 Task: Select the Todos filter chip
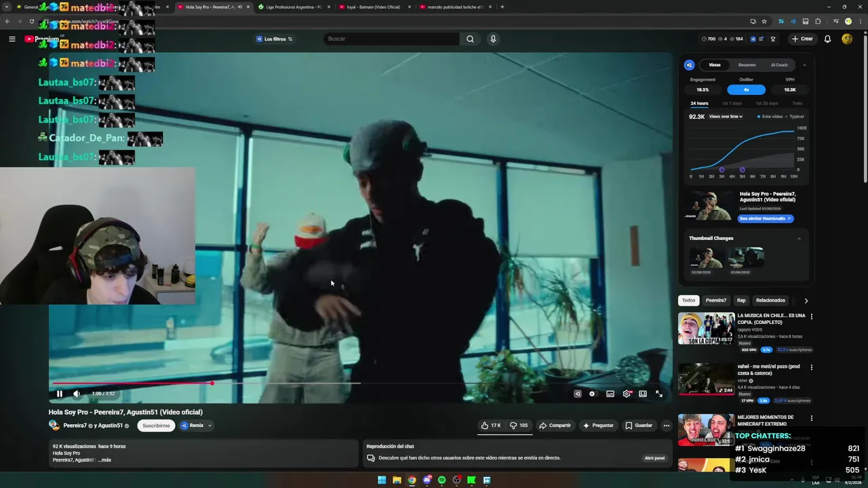tap(688, 300)
